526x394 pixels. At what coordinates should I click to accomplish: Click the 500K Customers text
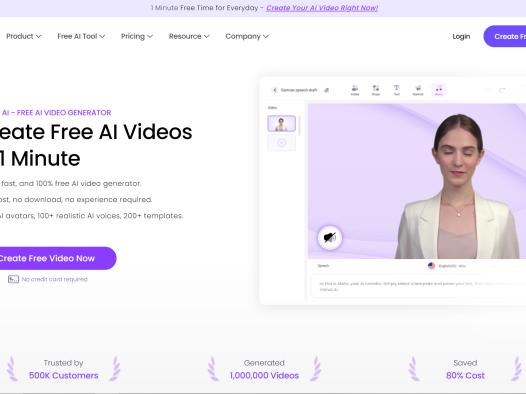coord(64,376)
